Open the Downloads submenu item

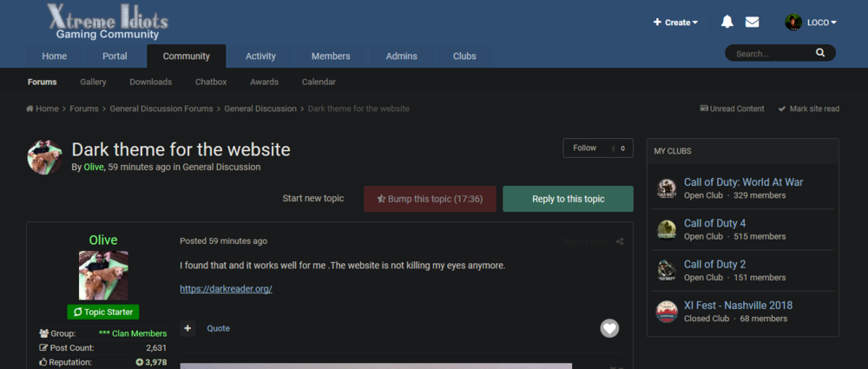coord(150,82)
